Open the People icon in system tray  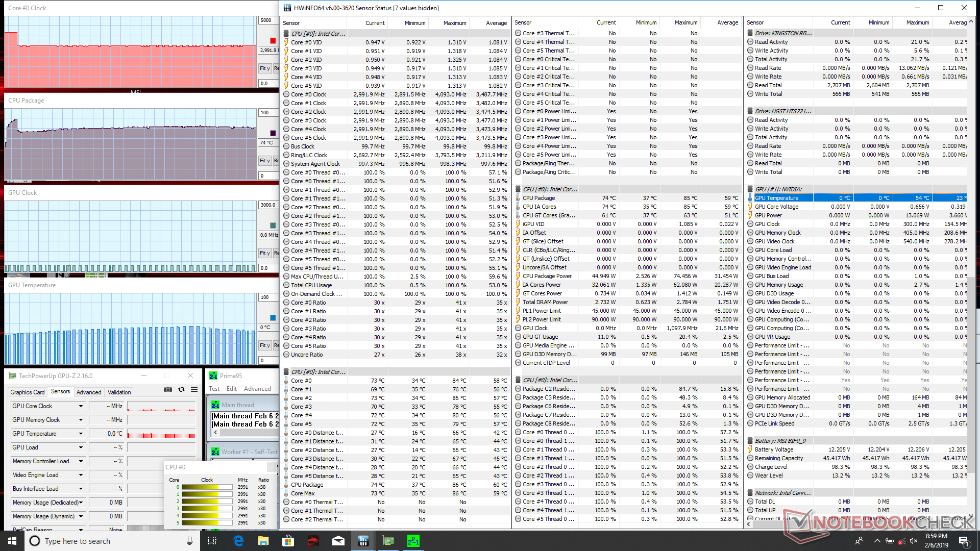point(859,541)
